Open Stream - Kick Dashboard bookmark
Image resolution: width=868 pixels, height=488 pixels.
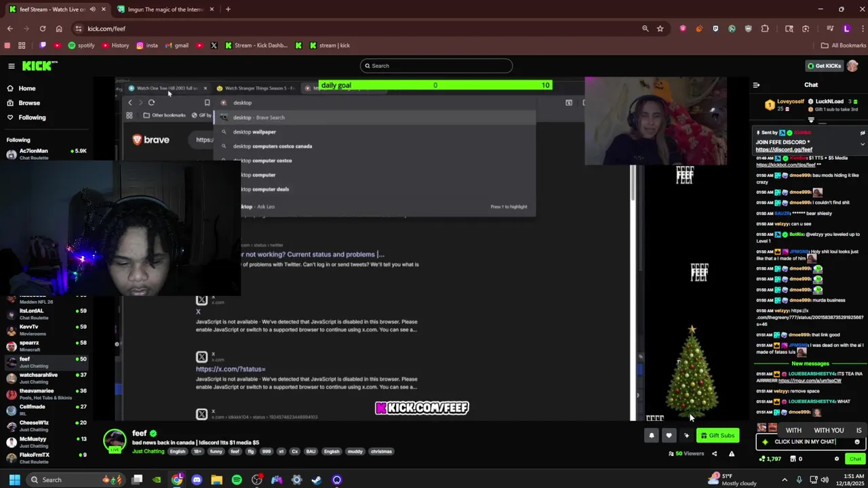click(256, 45)
